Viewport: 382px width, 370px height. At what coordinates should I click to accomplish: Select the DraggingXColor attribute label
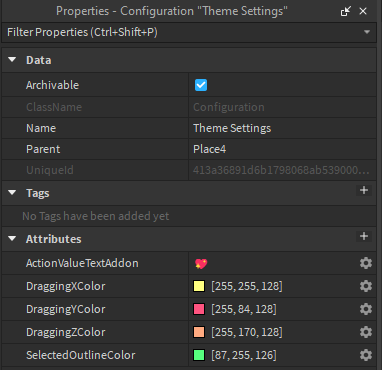[66, 286]
